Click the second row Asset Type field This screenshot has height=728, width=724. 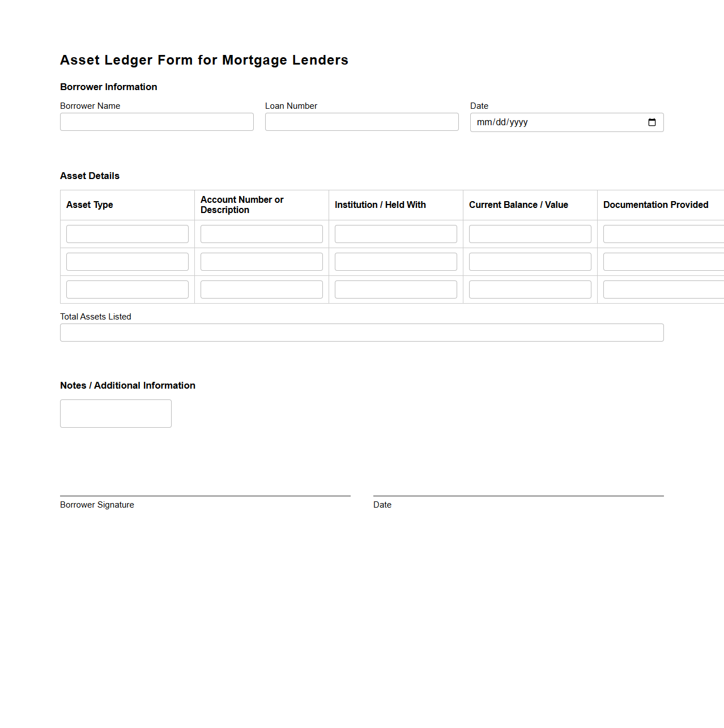(x=127, y=261)
